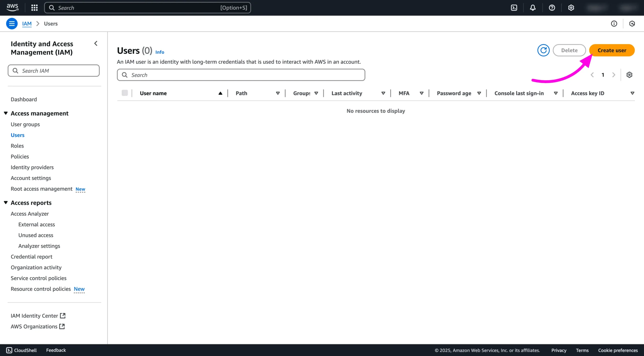Open User groups in the sidebar

25,124
